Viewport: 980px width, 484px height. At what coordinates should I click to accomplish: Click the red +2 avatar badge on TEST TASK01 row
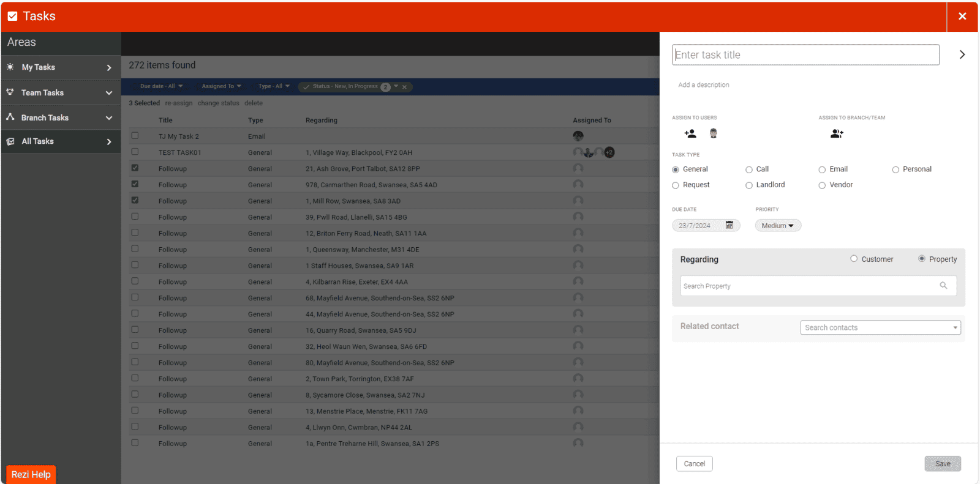[x=609, y=152]
